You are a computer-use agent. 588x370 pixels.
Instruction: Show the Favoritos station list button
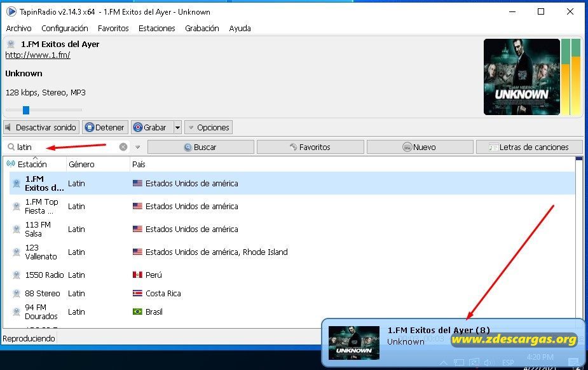point(310,147)
